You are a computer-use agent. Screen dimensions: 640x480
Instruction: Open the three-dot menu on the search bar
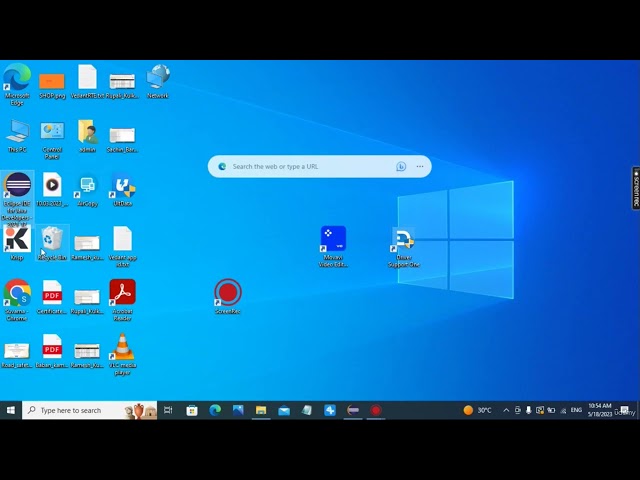click(420, 167)
